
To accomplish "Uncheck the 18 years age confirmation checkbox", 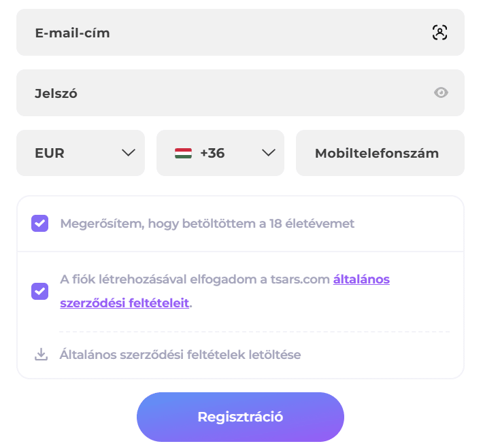I will 39,223.
